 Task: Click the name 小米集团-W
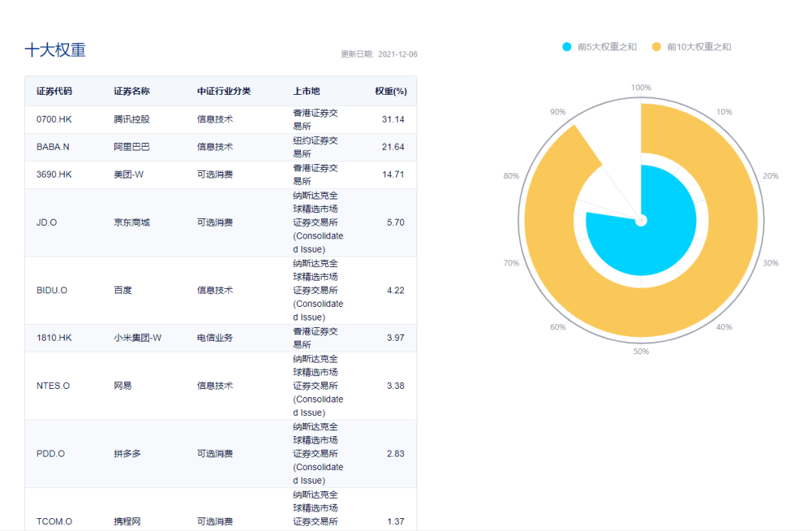tap(138, 338)
